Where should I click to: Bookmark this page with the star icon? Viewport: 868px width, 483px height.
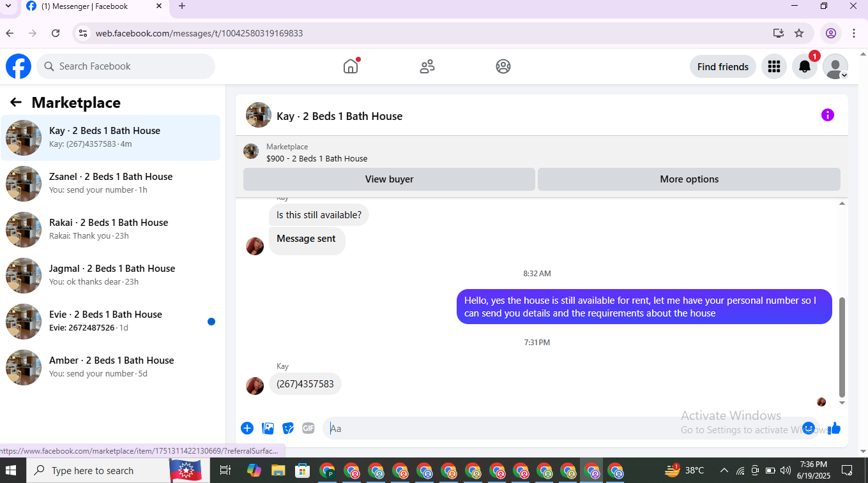pos(799,33)
